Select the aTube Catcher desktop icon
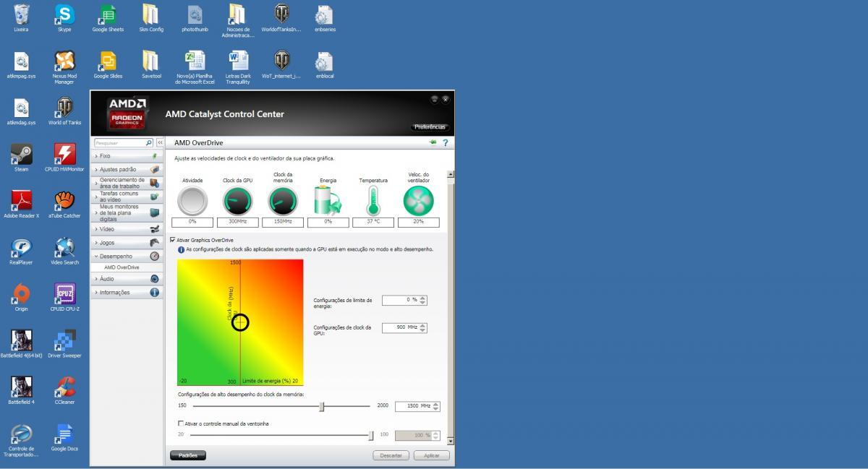Viewport: 868px width, 469px height. [64, 205]
